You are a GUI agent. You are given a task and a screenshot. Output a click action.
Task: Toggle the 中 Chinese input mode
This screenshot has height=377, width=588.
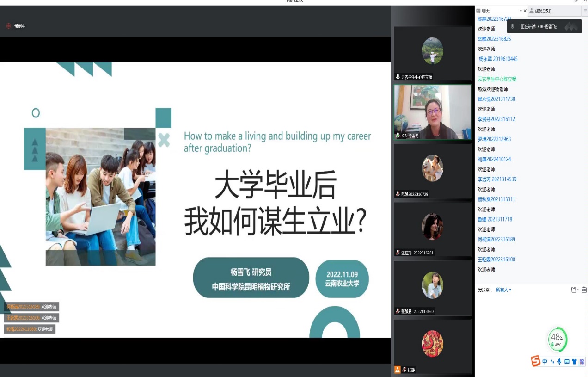545,362
